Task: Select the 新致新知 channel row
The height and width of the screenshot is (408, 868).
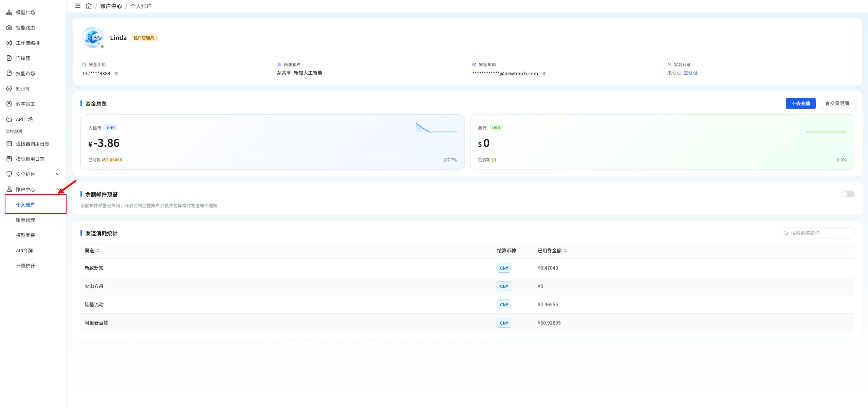Action: click(467, 268)
